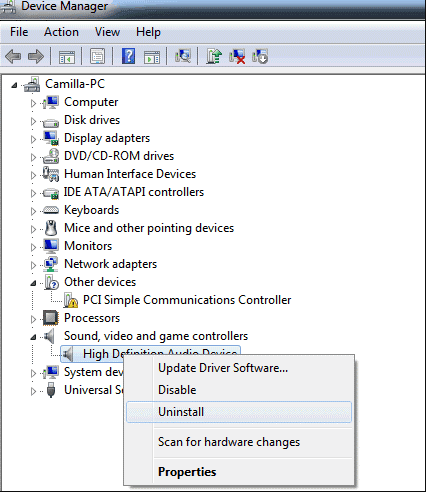Click the Update driver software toolbar icon
Image resolution: width=426 pixels, height=492 pixels.
(214, 56)
